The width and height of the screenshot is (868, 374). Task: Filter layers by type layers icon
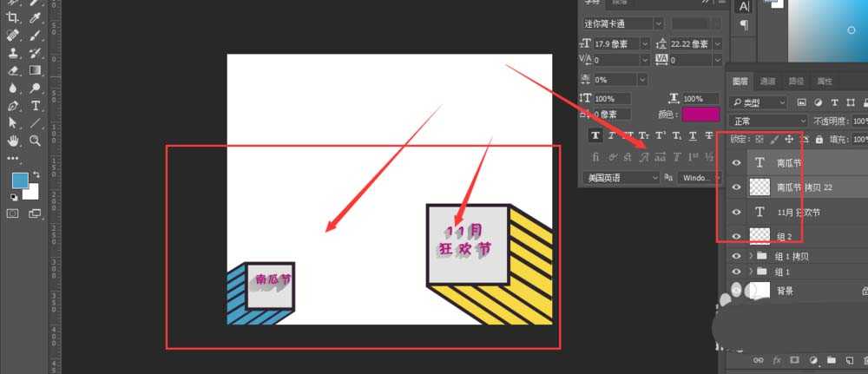click(835, 102)
